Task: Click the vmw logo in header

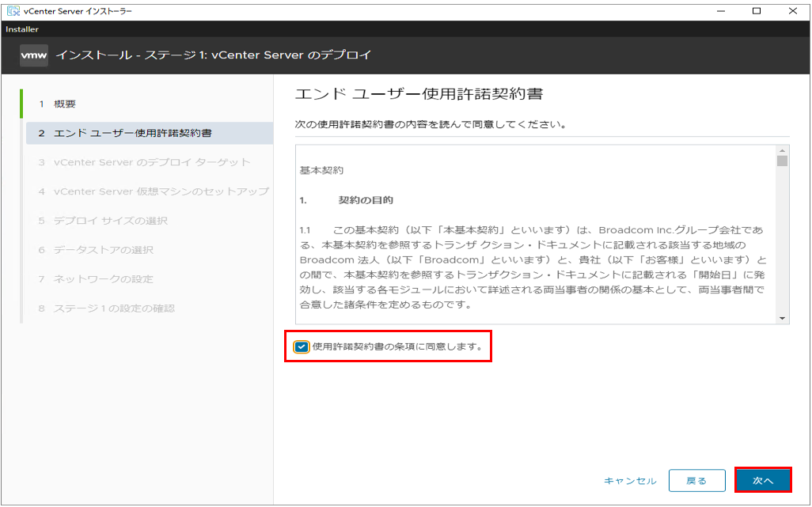Action: tap(34, 55)
